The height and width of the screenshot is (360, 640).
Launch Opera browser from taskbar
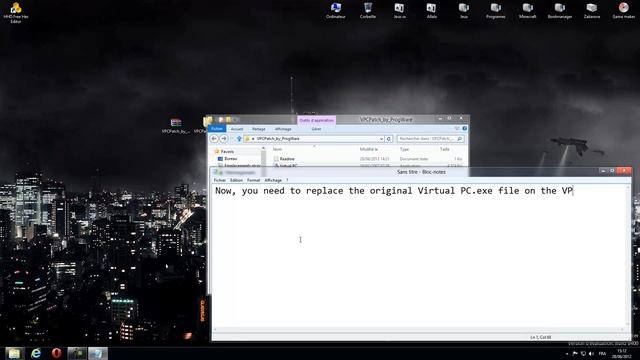56,353
